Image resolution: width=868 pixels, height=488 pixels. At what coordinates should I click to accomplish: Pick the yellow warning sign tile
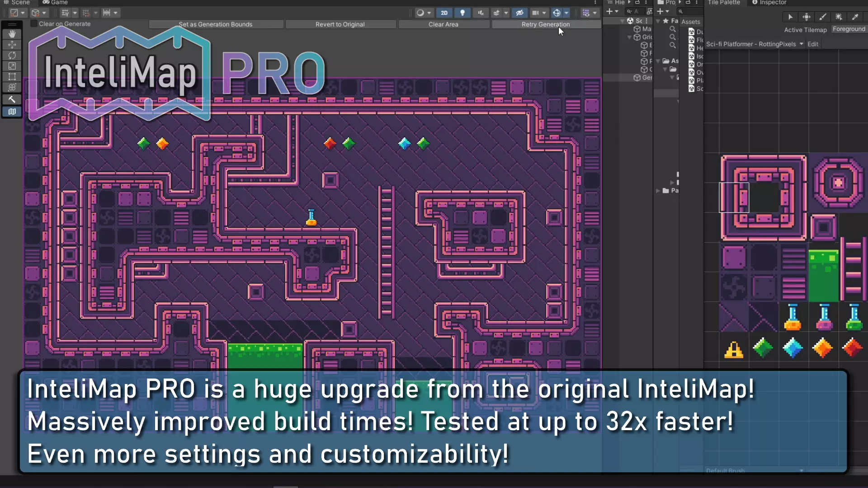[x=734, y=349]
